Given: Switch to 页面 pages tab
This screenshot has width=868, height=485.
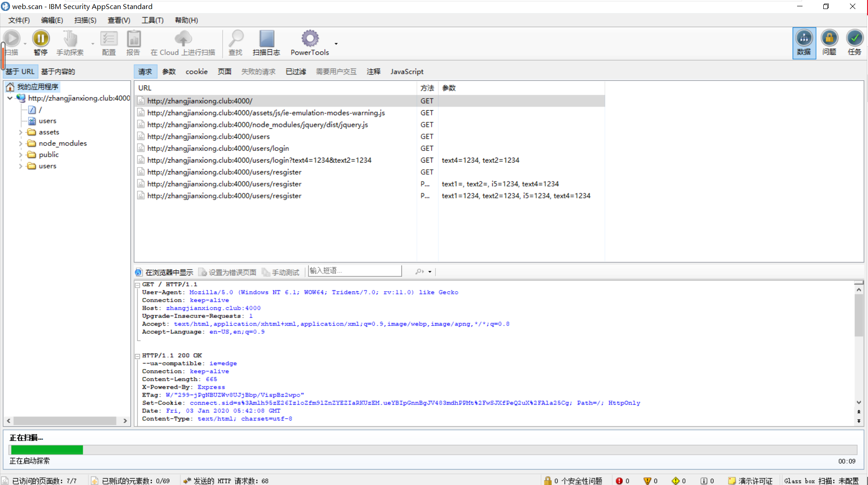Looking at the screenshot, I should [224, 72].
